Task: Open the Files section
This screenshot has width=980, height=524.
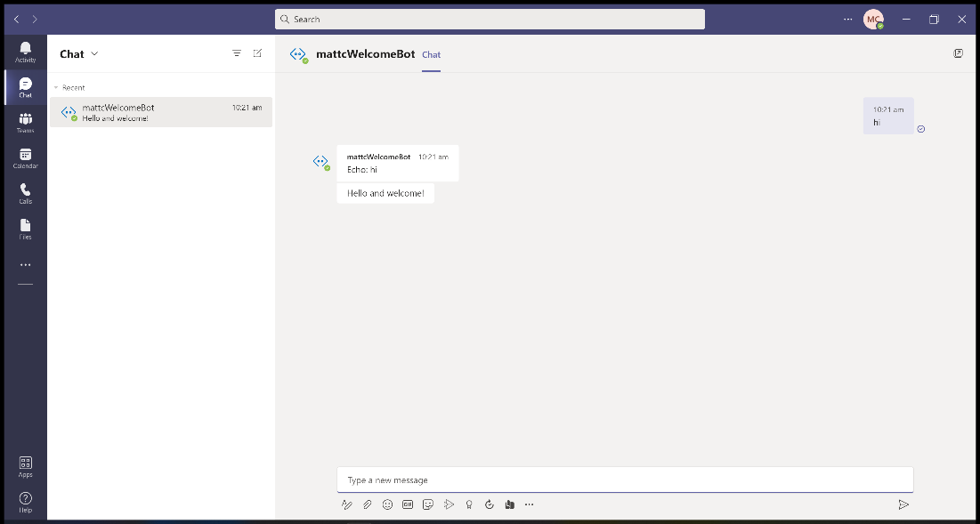Action: click(x=25, y=230)
